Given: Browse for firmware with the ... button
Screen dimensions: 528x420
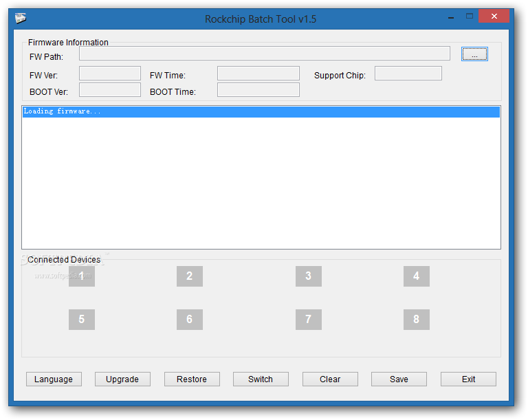Looking at the screenshot, I should pyautogui.click(x=474, y=54).
